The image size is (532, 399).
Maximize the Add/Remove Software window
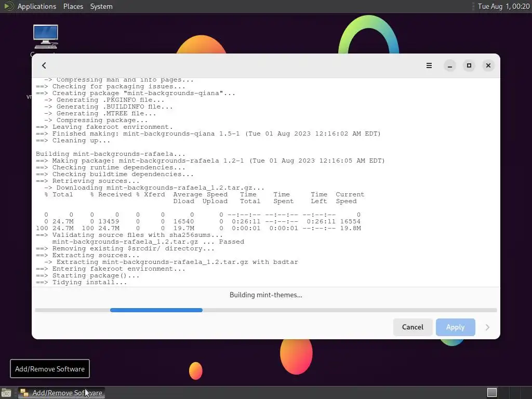469,65
